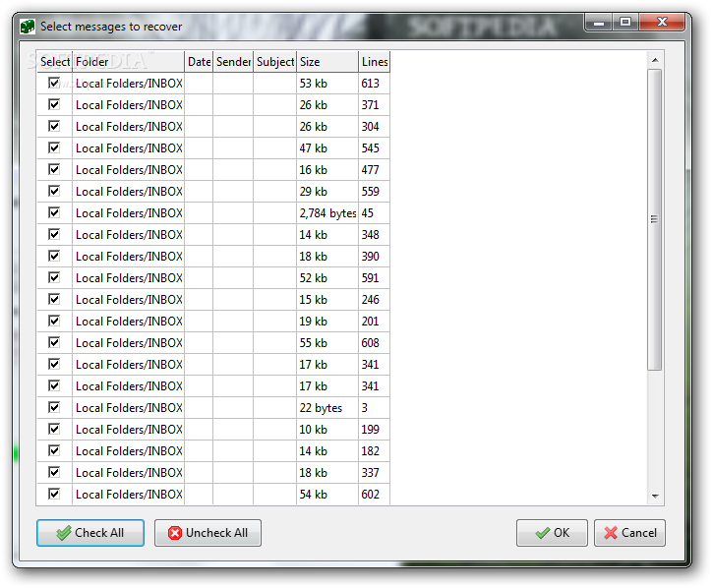
Task: Click the green tick icon on OK
Action: [x=542, y=533]
